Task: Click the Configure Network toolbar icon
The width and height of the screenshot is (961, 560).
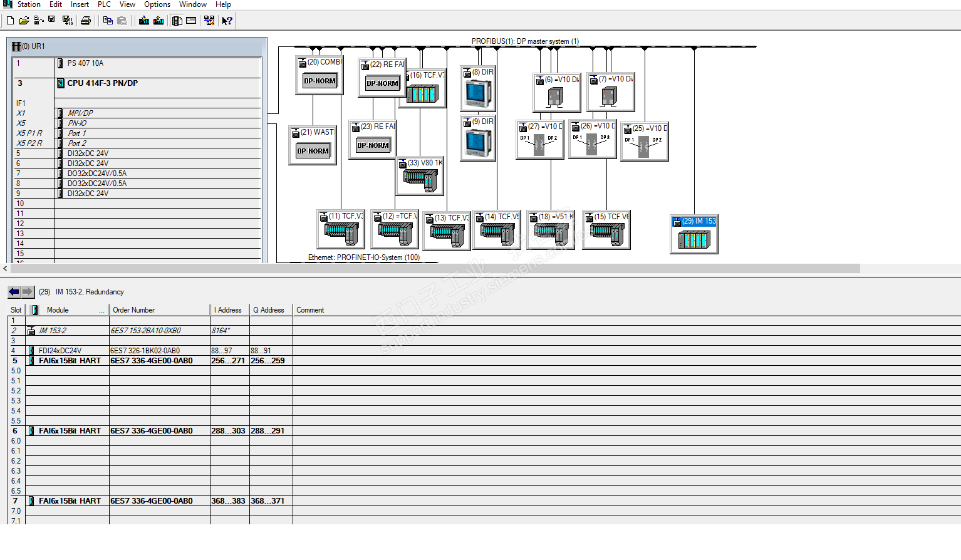Action: click(209, 21)
